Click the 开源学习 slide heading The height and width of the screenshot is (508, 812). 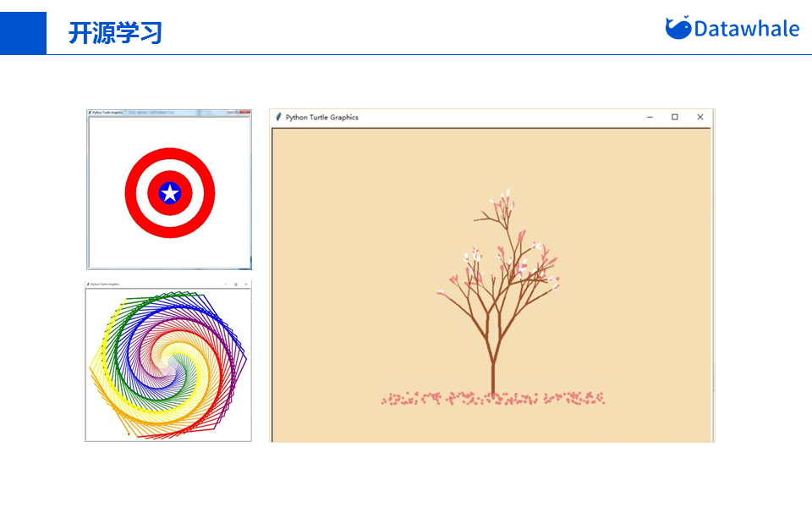(116, 33)
